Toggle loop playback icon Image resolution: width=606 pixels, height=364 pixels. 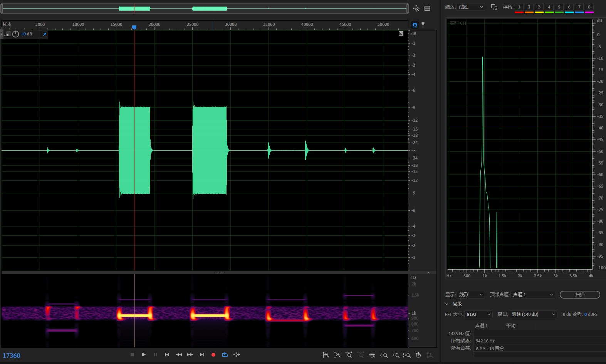pyautogui.click(x=225, y=355)
